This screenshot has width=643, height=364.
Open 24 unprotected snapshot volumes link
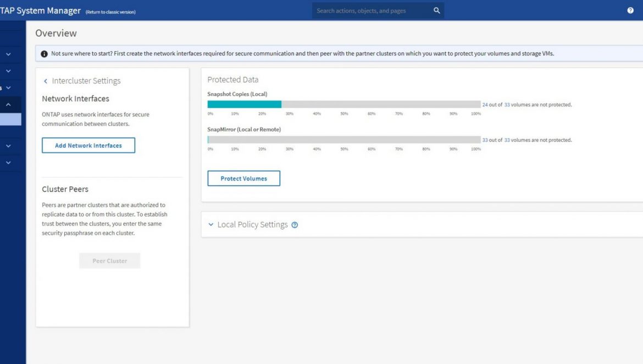tap(485, 105)
